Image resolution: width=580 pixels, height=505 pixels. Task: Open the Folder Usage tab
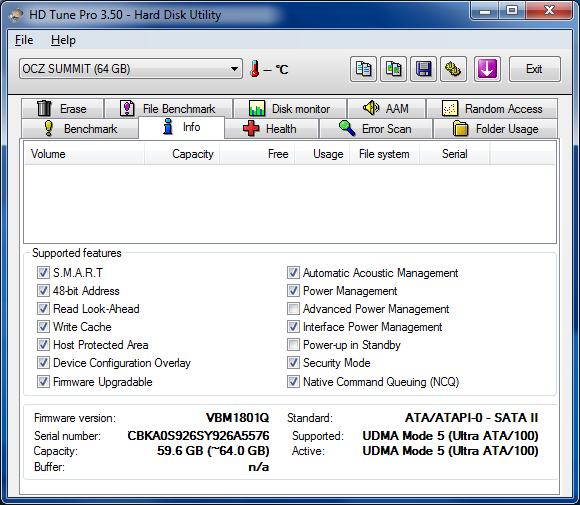496,128
